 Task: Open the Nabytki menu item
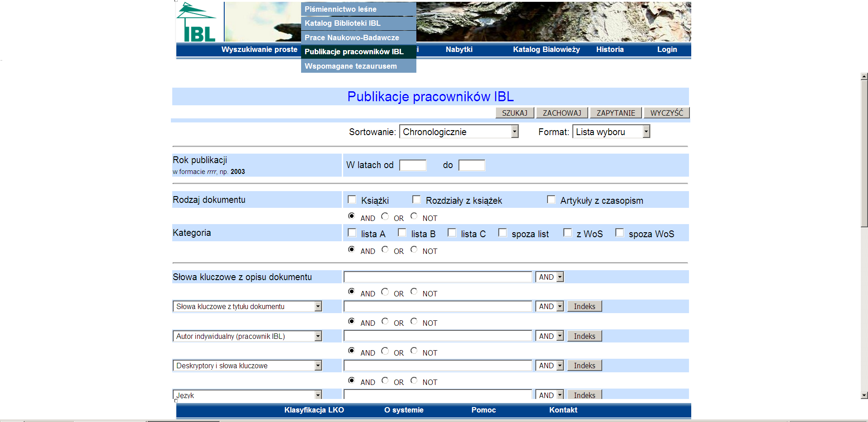pyautogui.click(x=459, y=49)
